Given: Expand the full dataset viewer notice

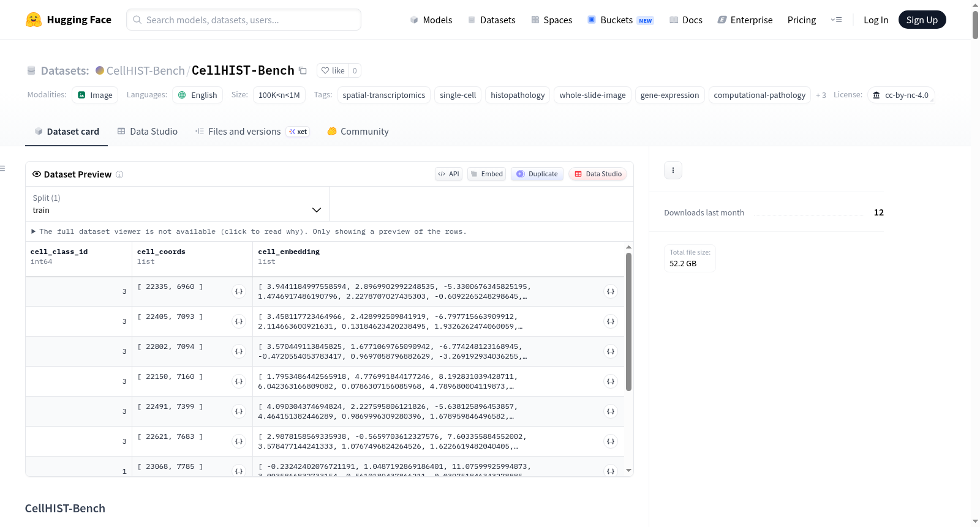Looking at the screenshot, I should pyautogui.click(x=249, y=231).
